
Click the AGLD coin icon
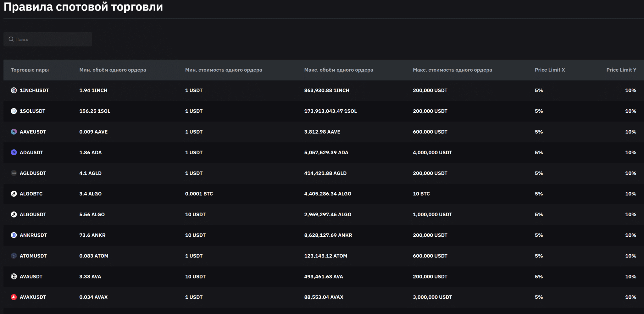[x=14, y=173]
